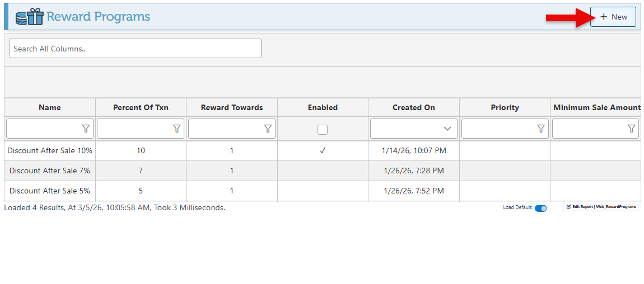The height and width of the screenshot is (284, 644).
Task: Click the Search All Columns field
Action: pos(136,49)
